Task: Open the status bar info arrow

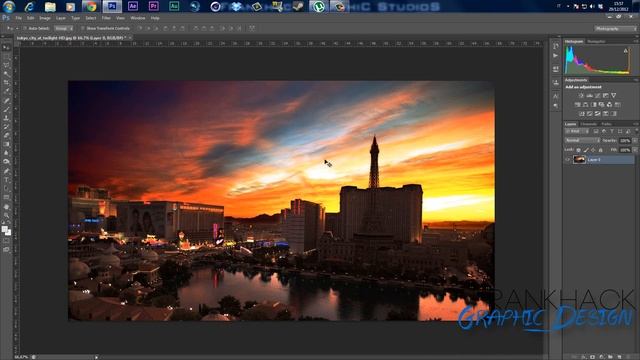Action: coord(96,357)
